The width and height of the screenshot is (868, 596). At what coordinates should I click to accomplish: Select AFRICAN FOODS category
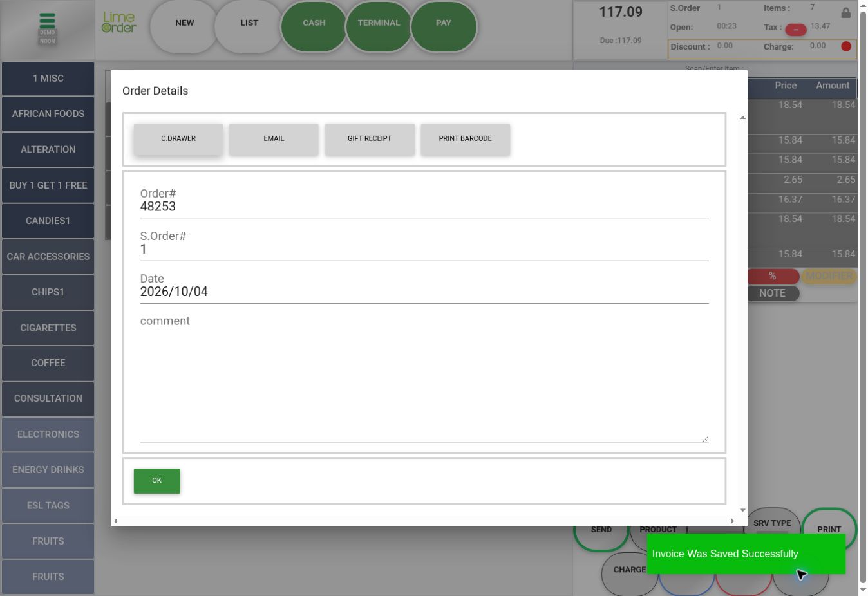(48, 114)
